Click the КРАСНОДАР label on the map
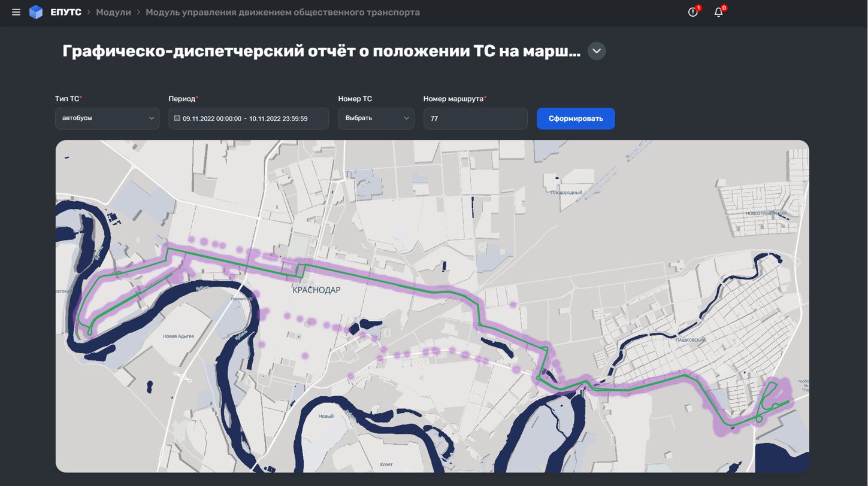The height and width of the screenshot is (486, 868). tap(316, 290)
